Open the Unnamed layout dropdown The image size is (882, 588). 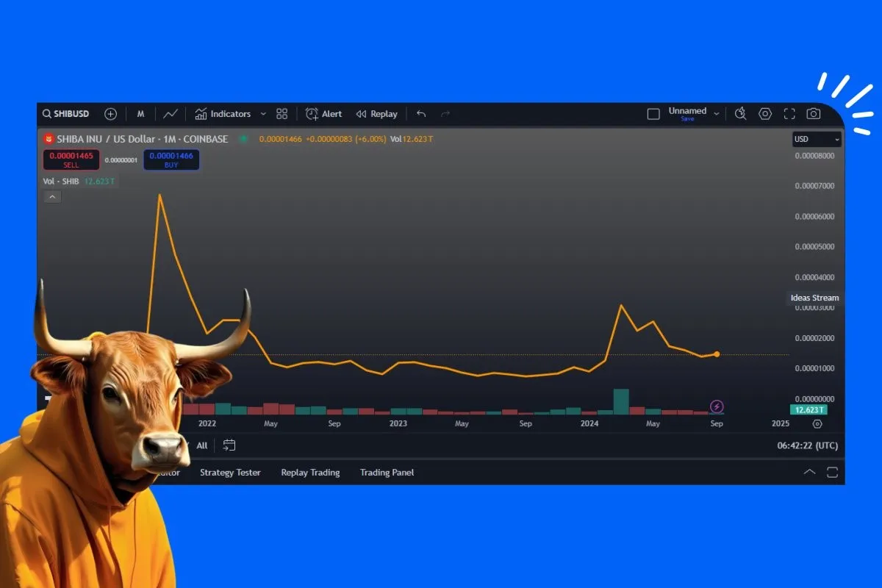click(x=717, y=114)
